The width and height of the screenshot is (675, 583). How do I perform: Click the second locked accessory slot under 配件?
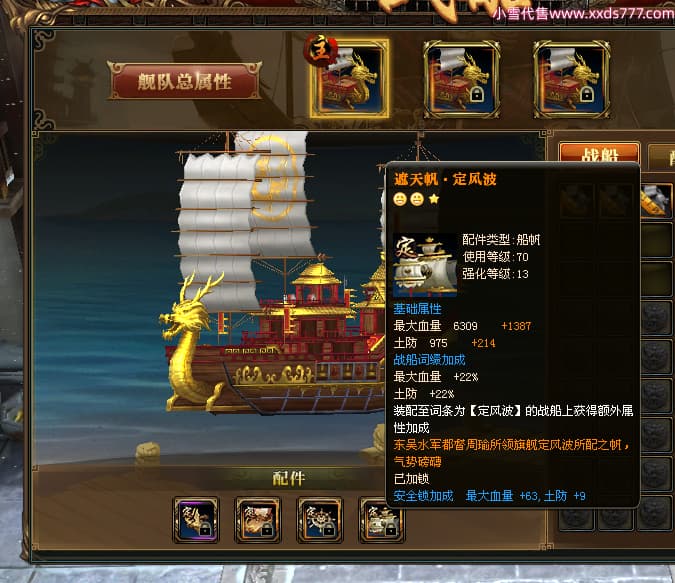258,519
